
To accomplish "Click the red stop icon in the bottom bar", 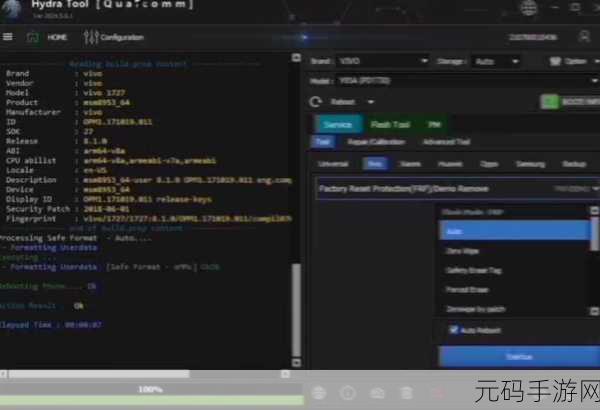I will point(439,393).
